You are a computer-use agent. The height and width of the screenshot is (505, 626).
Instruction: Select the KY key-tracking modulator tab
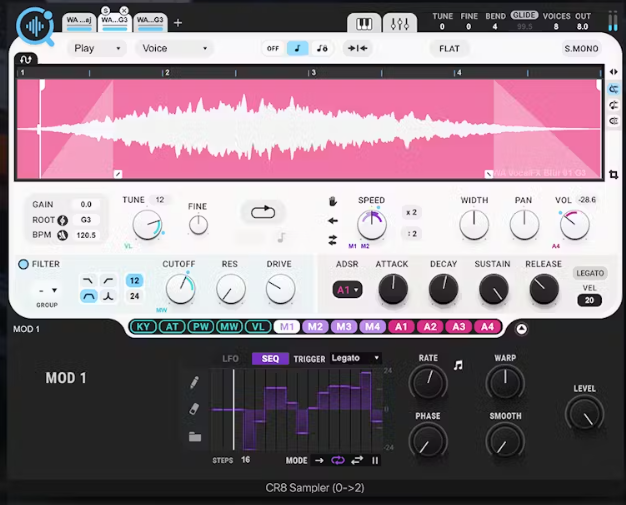(x=143, y=327)
